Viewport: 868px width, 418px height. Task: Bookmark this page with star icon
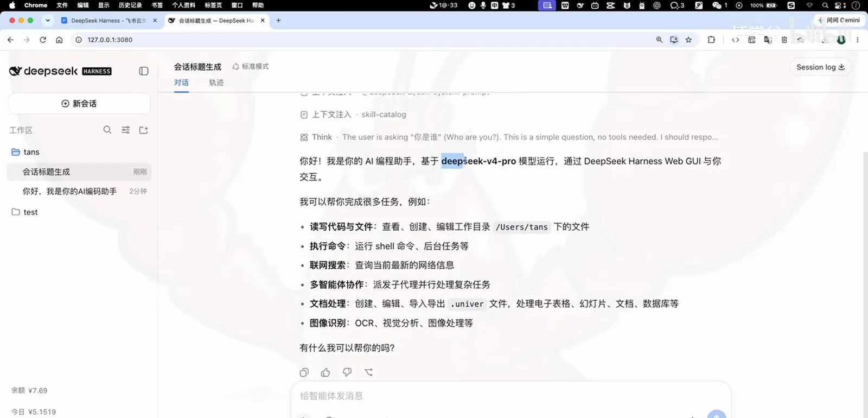pyautogui.click(x=688, y=40)
